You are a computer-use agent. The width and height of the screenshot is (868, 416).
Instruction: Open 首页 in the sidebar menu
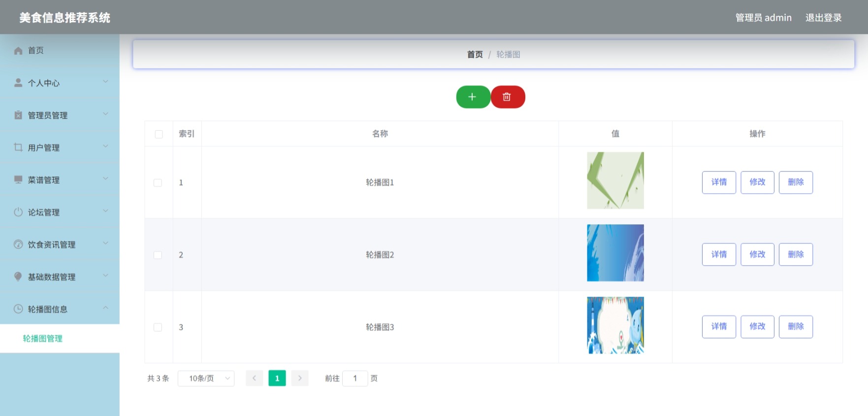pyautogui.click(x=60, y=50)
